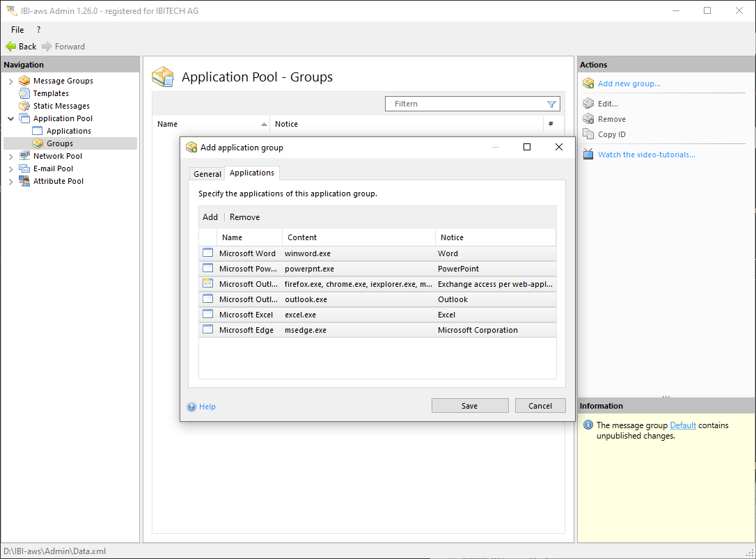Click Add in the applications toolbar
Screen dimensions: 756x559
tap(210, 217)
